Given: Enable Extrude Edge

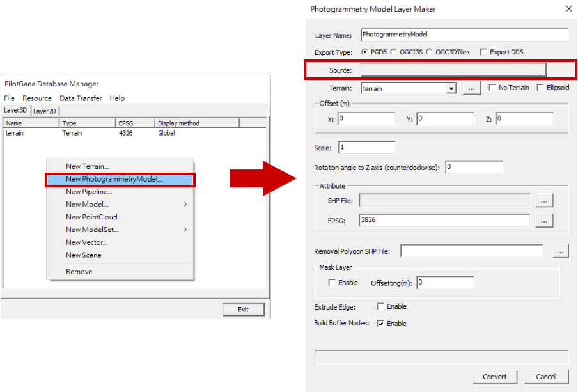Looking at the screenshot, I should pyautogui.click(x=381, y=306).
